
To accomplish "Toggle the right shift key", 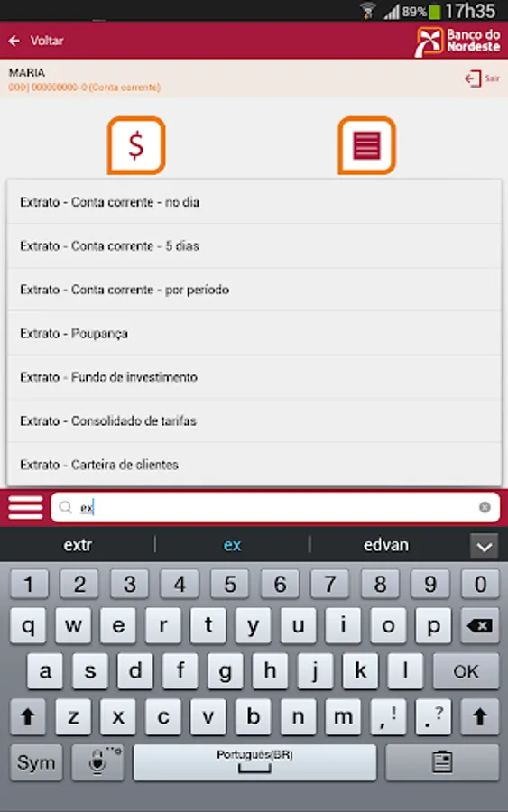I will 480,716.
